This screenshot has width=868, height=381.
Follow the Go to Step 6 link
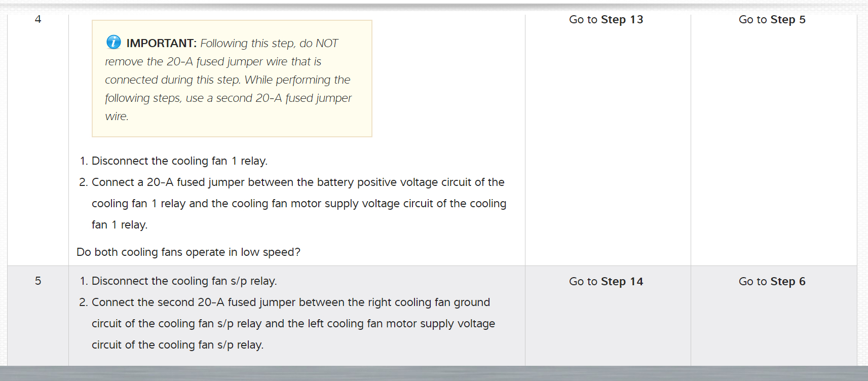coord(772,282)
